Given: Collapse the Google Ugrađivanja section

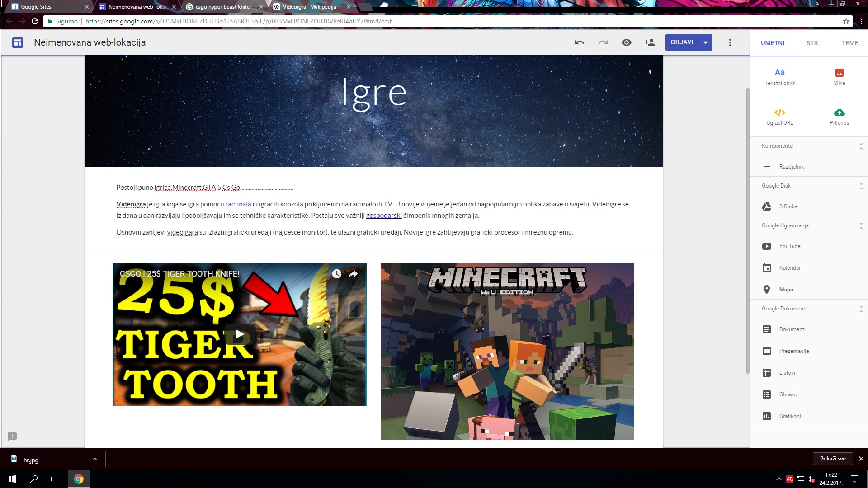Looking at the screenshot, I should click(861, 225).
